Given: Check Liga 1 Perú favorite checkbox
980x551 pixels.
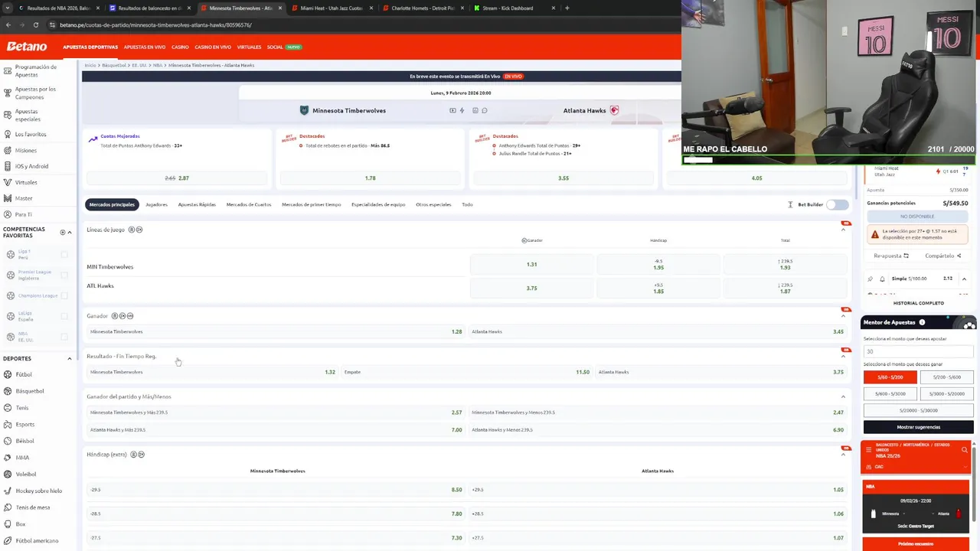Looking at the screenshot, I should pyautogui.click(x=64, y=254).
